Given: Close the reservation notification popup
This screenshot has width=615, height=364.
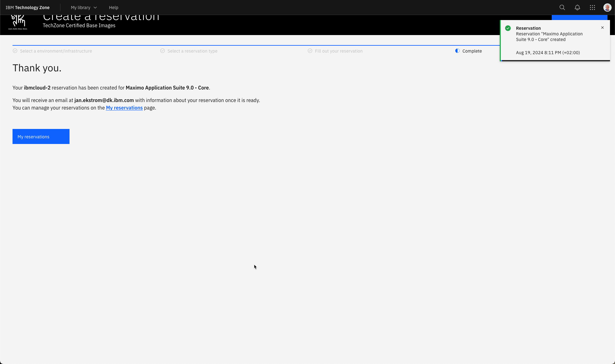Looking at the screenshot, I should tap(602, 28).
